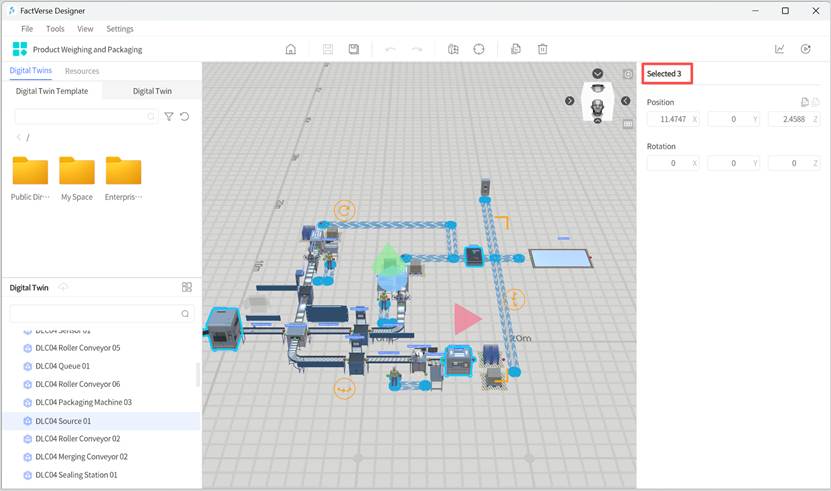Image resolution: width=831 pixels, height=491 pixels.
Task: Click the pink direction arrow in scene
Action: pos(467,319)
